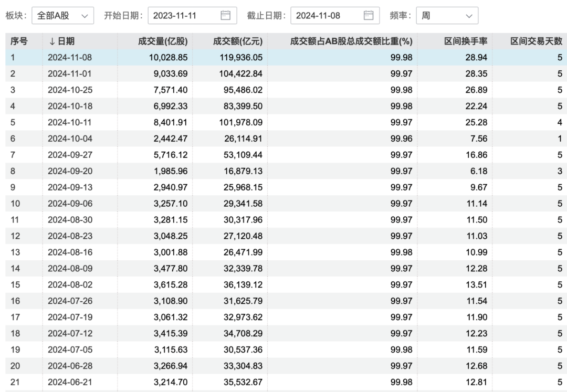This screenshot has width=567, height=392.
Task: Click the start date 2023-11-11 field
Action: click(184, 16)
